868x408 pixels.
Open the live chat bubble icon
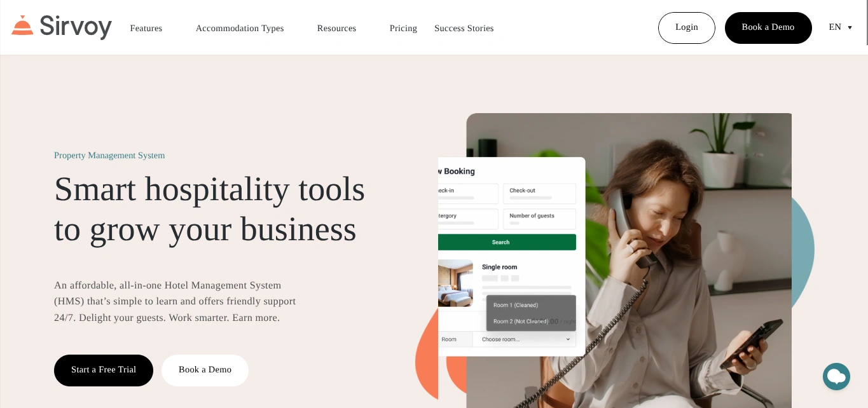point(836,377)
